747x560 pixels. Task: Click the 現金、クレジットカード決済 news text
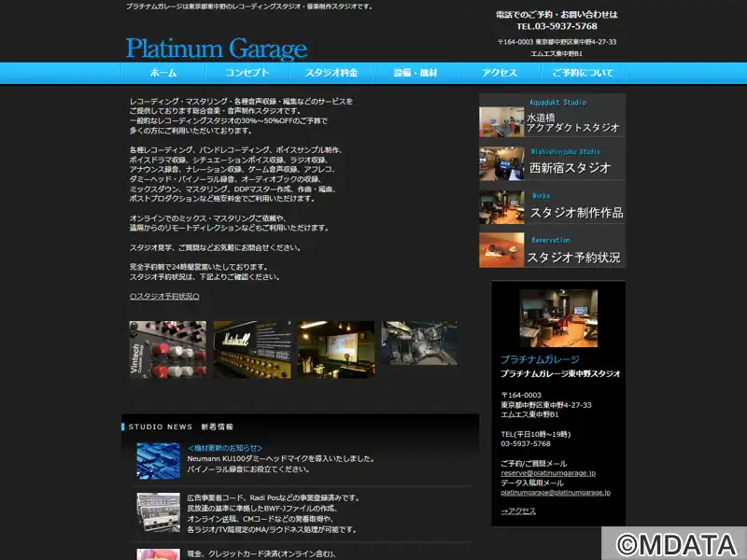[x=261, y=553]
